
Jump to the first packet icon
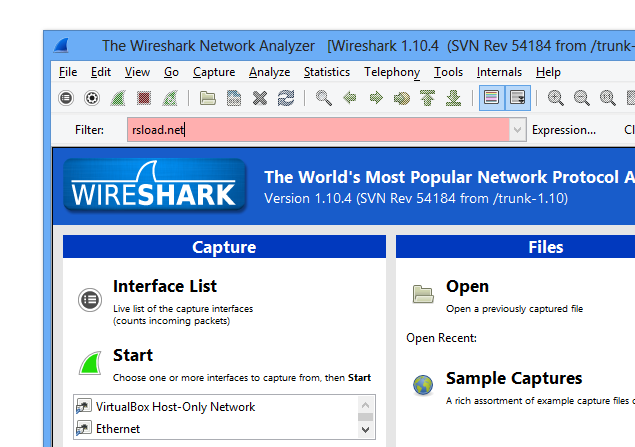point(427,98)
